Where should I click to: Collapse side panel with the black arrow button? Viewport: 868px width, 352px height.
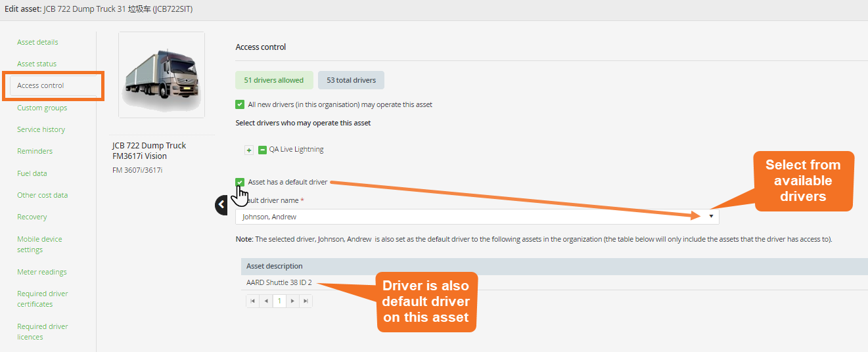point(222,205)
